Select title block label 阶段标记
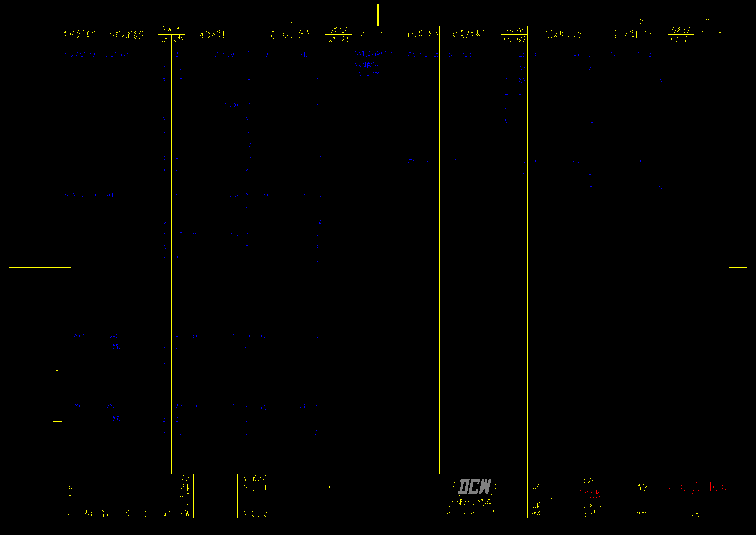756x535 pixels. [x=593, y=514]
